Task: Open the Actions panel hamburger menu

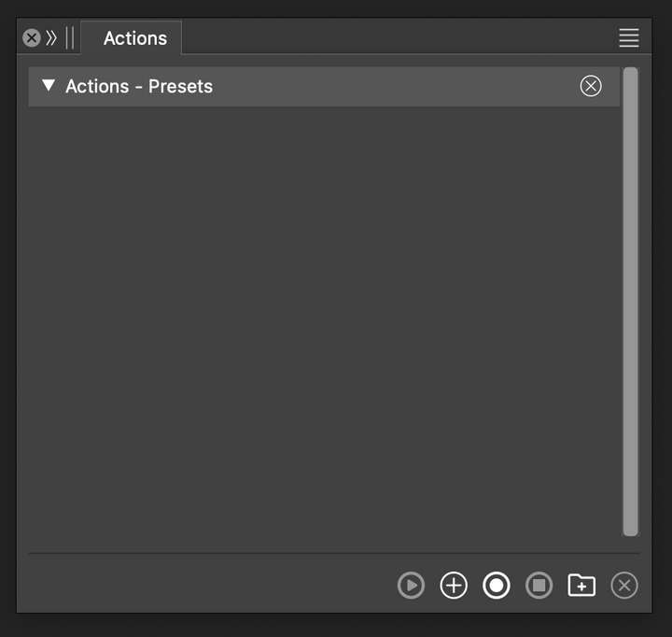Action: (x=629, y=37)
